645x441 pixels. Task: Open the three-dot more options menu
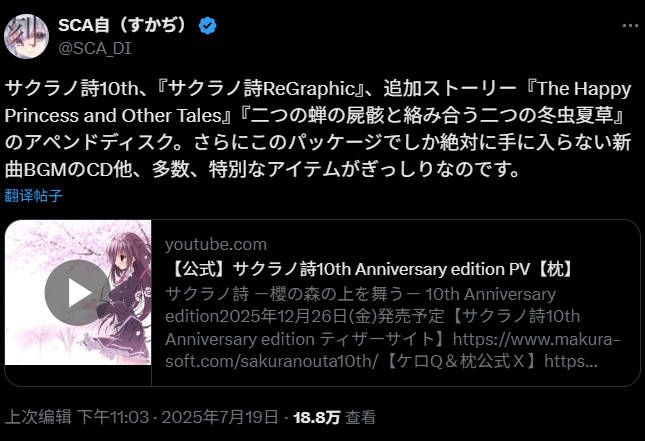[630, 26]
